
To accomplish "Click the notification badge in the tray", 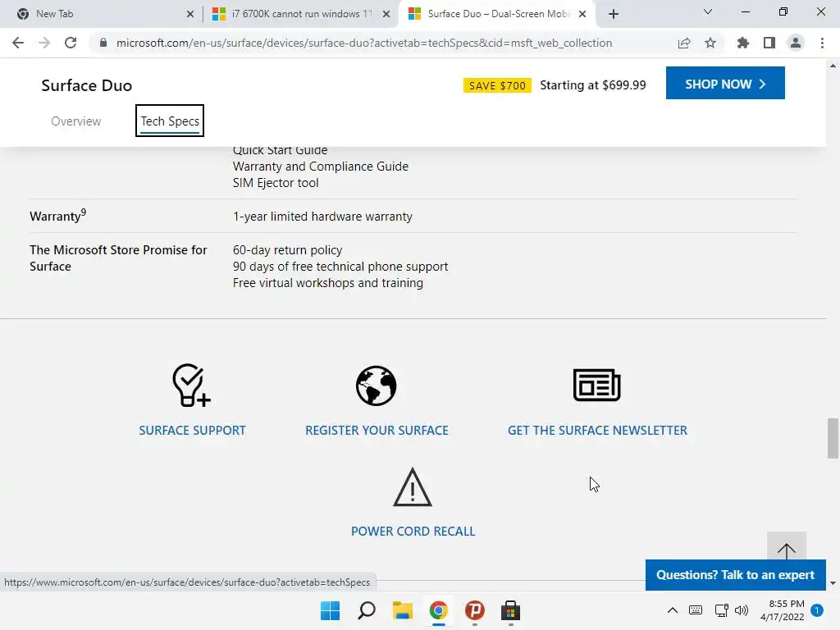I will coord(817,610).
